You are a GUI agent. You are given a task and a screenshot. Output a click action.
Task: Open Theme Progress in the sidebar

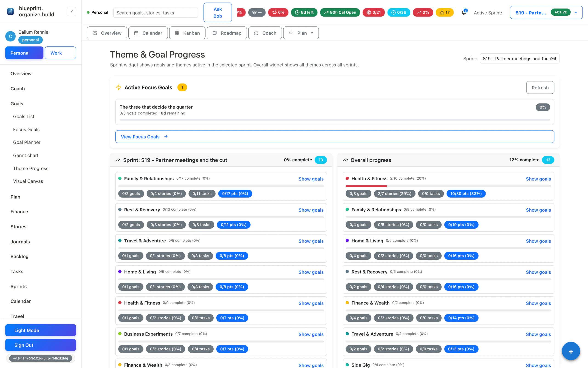click(x=31, y=168)
